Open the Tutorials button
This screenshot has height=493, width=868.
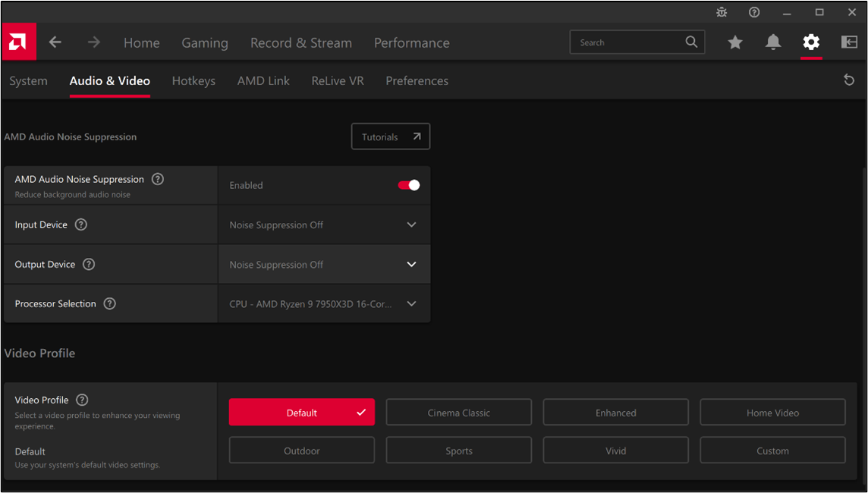[x=391, y=137]
